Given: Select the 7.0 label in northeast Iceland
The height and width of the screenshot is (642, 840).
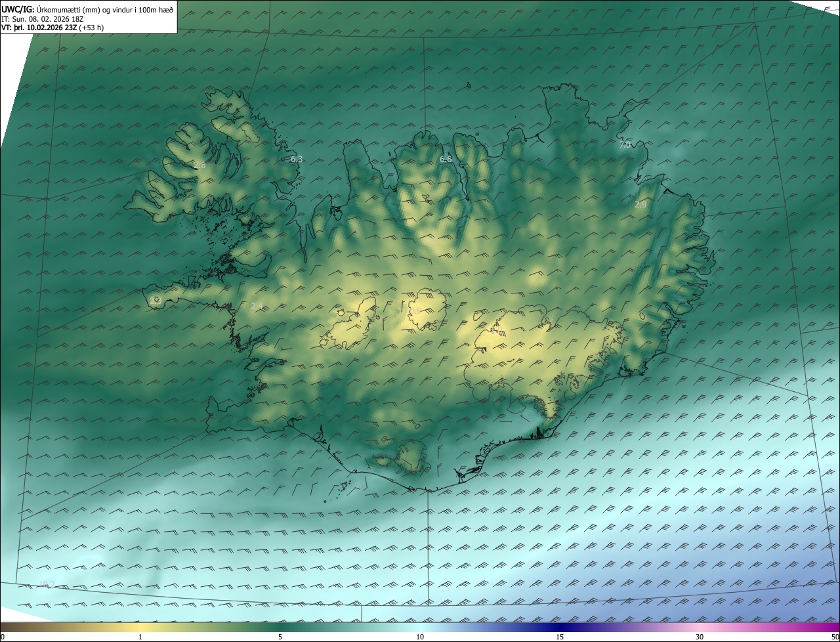Looking at the screenshot, I should (x=625, y=144).
